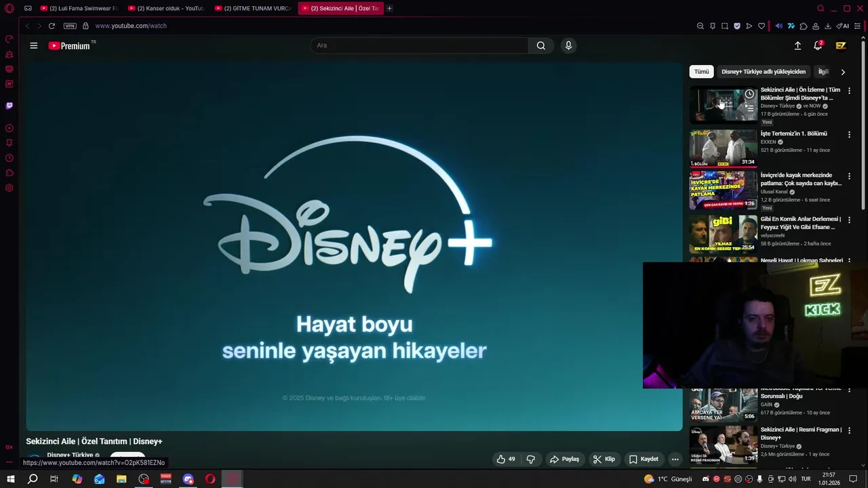Open İsviçre'de kayak merkezinde patlama thumbnail
Image resolution: width=868 pixels, height=488 pixels.
[x=724, y=190]
